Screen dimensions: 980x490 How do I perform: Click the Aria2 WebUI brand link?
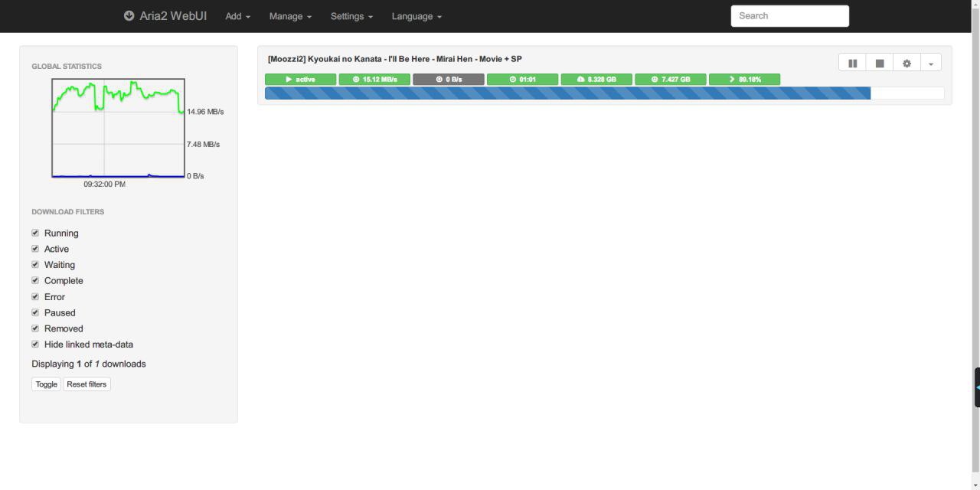(165, 15)
